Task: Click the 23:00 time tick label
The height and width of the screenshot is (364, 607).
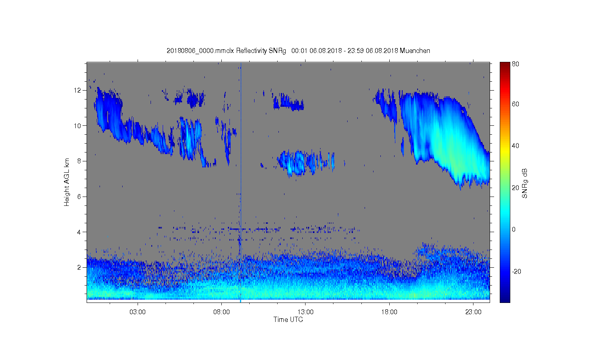Action: [473, 312]
